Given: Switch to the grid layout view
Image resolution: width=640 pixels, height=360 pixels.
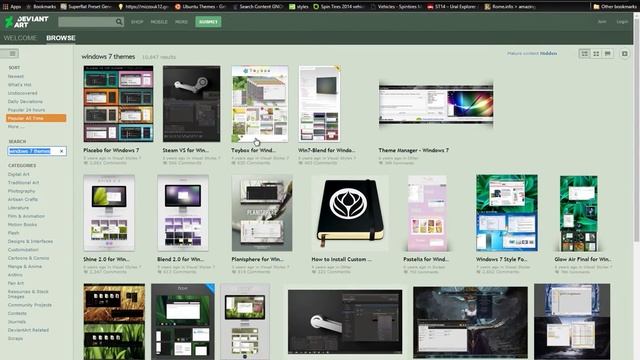Looking at the screenshot, I should tap(596, 53).
